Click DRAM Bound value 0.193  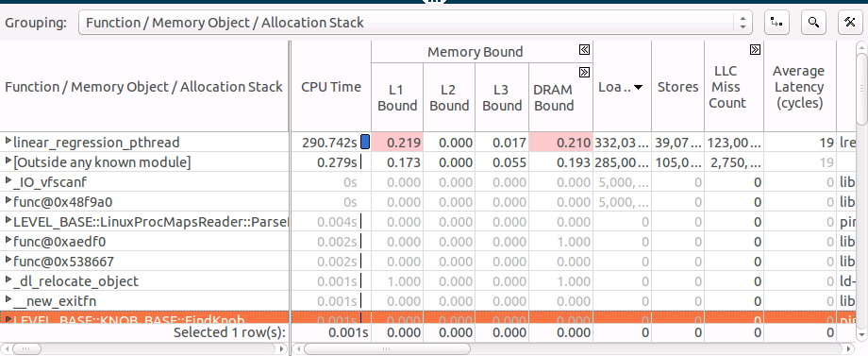pos(573,162)
